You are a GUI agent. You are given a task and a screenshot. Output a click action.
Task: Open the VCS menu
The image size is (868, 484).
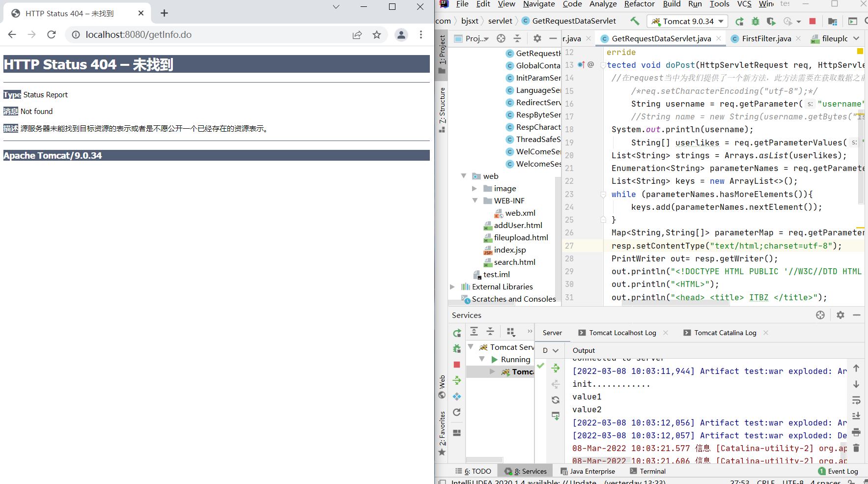pyautogui.click(x=744, y=4)
